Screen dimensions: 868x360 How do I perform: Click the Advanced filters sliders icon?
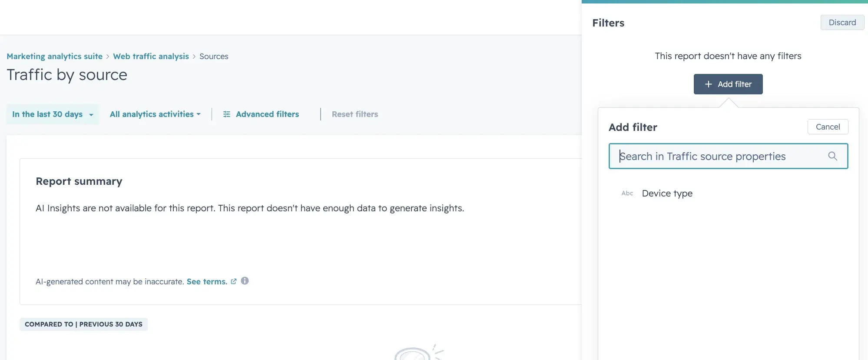pos(227,114)
